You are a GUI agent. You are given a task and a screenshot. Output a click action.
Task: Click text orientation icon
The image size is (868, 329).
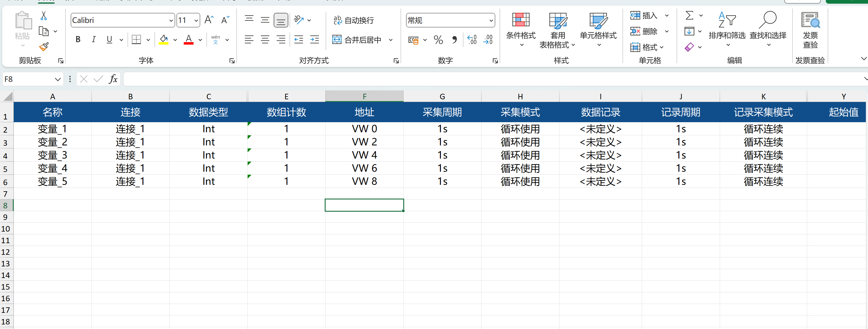pos(299,20)
